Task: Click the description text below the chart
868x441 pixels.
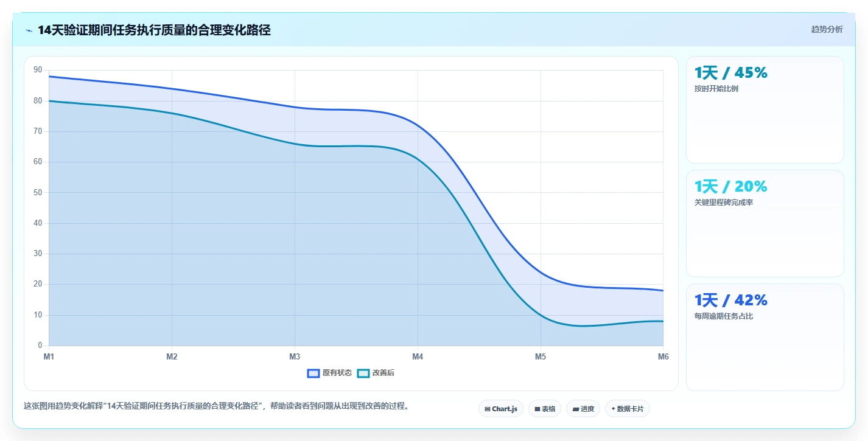Action: point(216,406)
